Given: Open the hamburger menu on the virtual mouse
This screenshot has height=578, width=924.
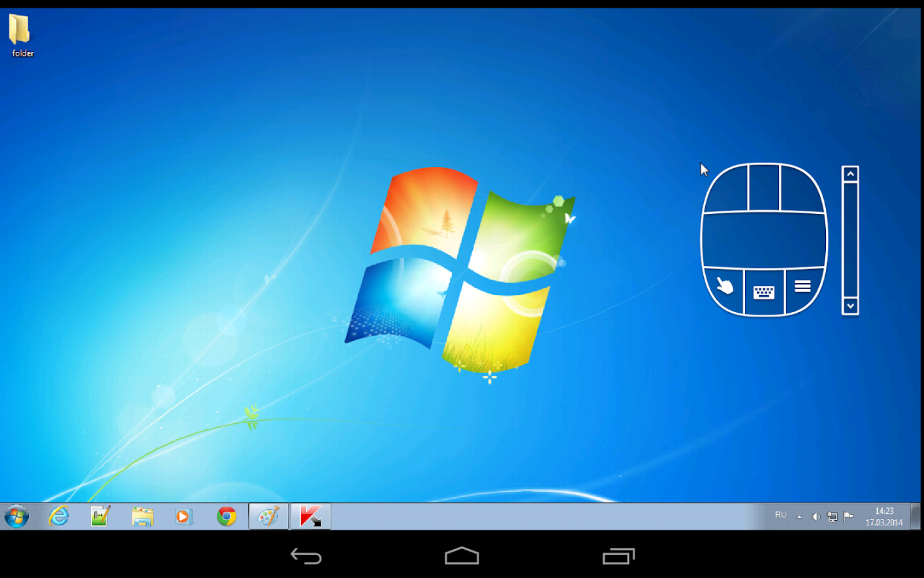Looking at the screenshot, I should [x=802, y=287].
